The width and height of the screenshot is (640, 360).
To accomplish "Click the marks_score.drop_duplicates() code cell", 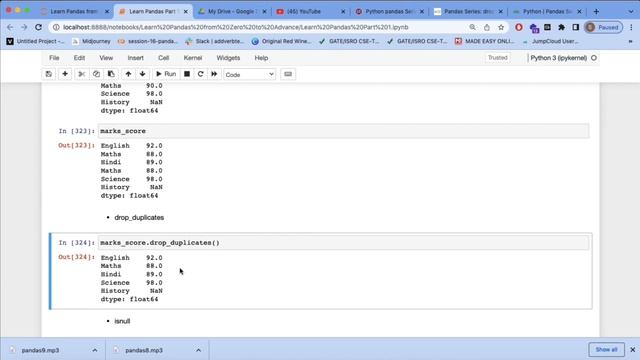I will pyautogui.click(x=344, y=243).
